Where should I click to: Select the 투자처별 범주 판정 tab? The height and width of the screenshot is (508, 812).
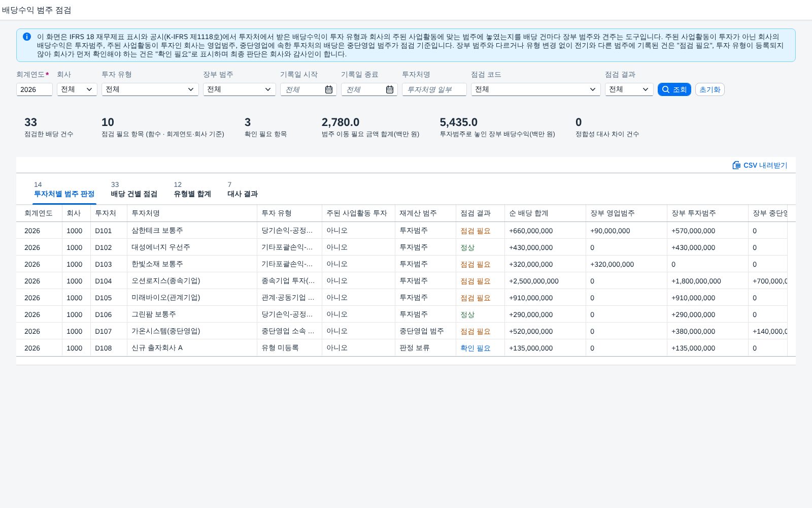point(64,189)
